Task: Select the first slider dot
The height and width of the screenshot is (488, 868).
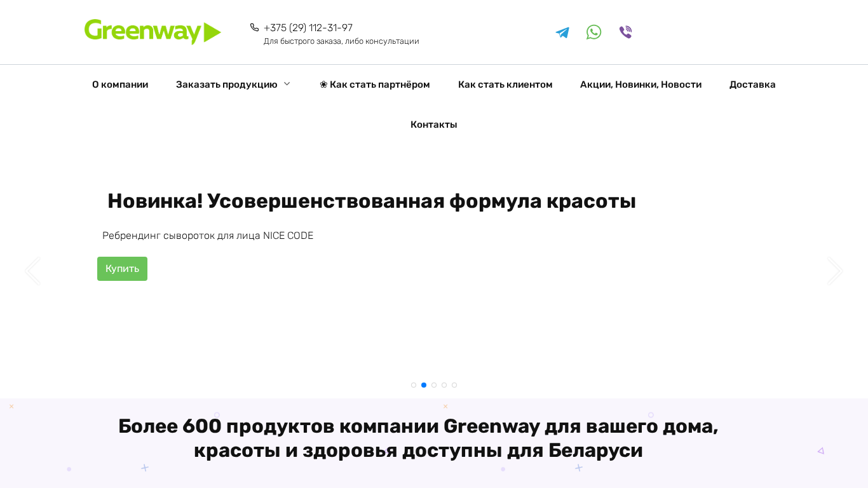Action: point(414,385)
